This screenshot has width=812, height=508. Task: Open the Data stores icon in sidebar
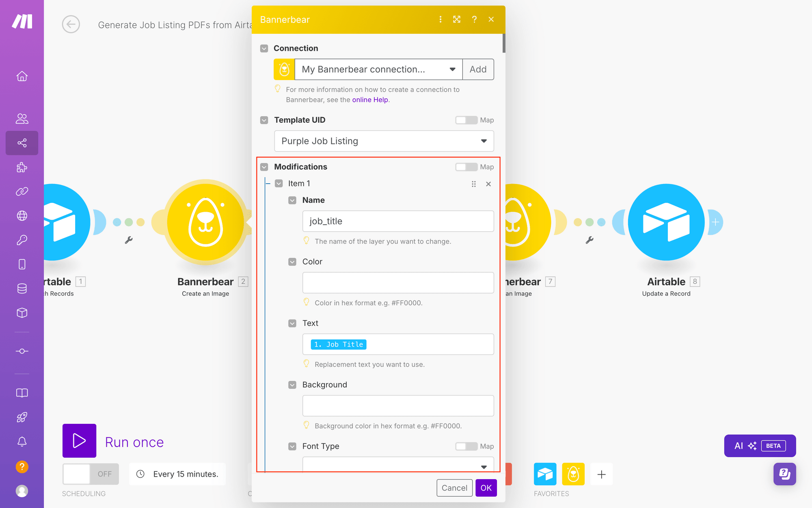(22, 289)
